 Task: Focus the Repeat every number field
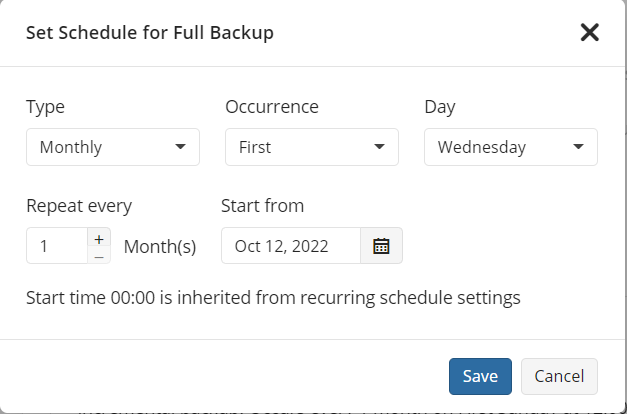click(57, 246)
